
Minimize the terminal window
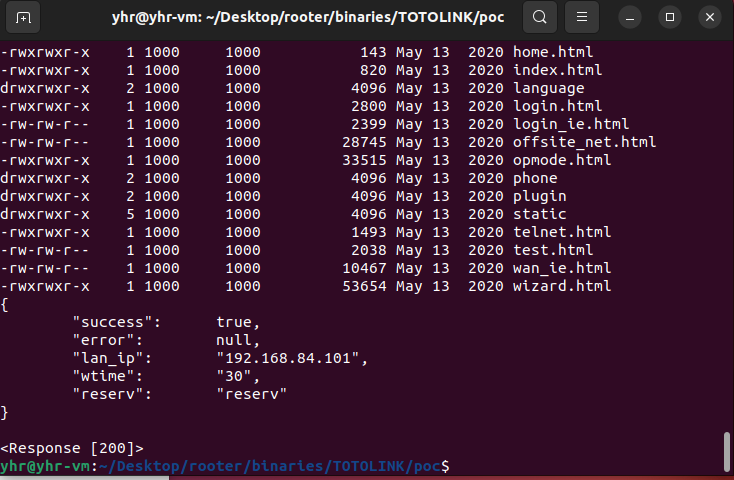630,18
